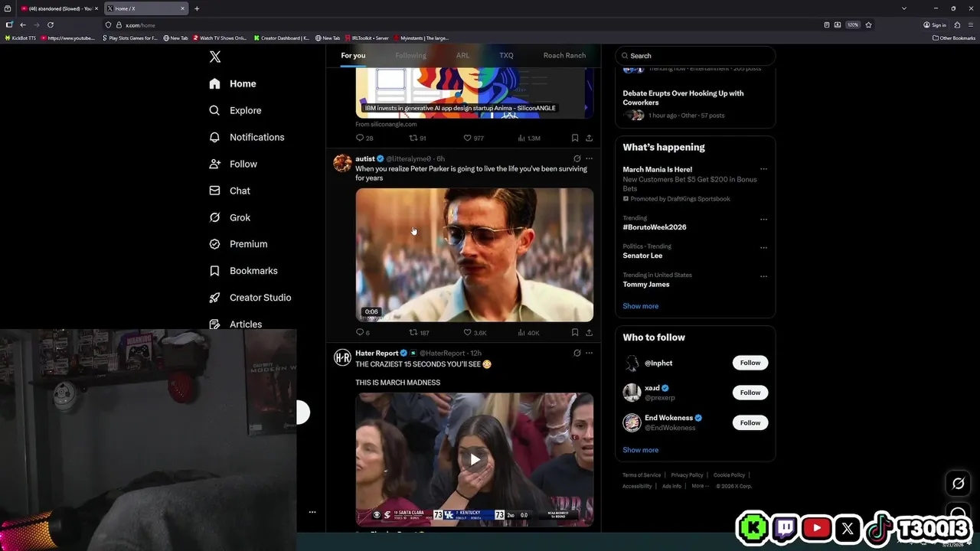Open the Debate Erupts Over Hooking Up story

[683, 98]
